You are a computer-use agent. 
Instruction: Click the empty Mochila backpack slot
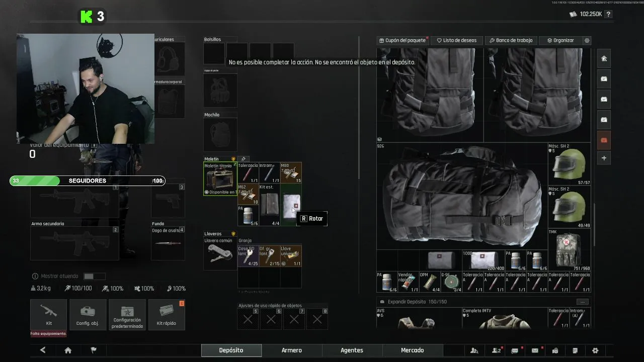[x=220, y=134]
